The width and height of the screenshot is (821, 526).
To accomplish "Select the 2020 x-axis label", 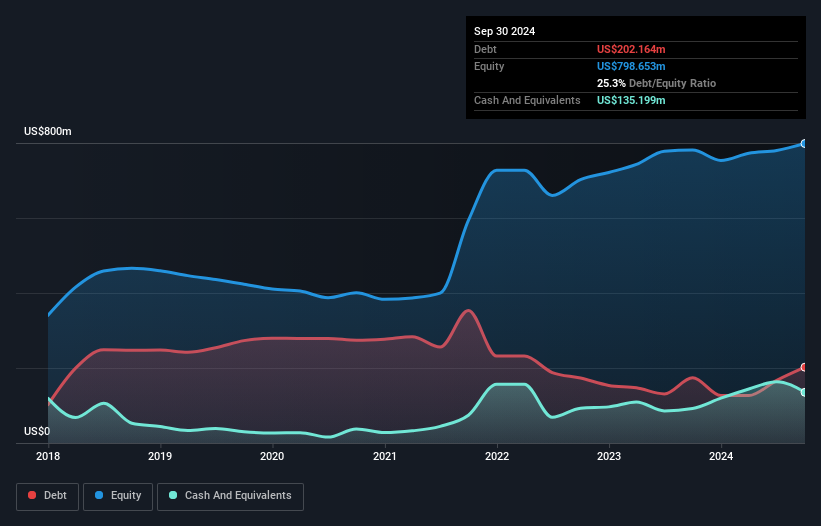I will [272, 456].
